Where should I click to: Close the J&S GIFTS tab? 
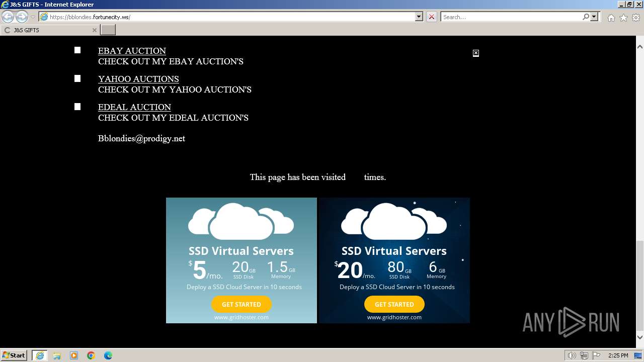pyautogui.click(x=94, y=30)
